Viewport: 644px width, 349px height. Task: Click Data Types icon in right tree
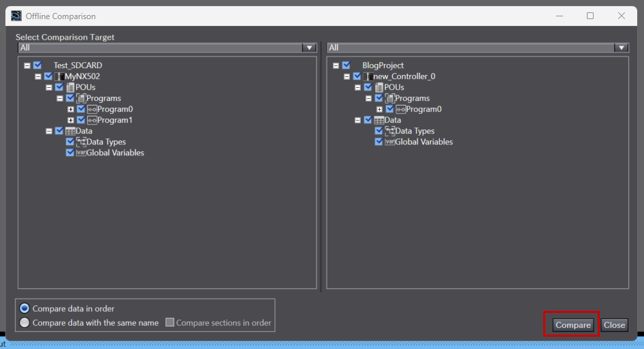390,131
